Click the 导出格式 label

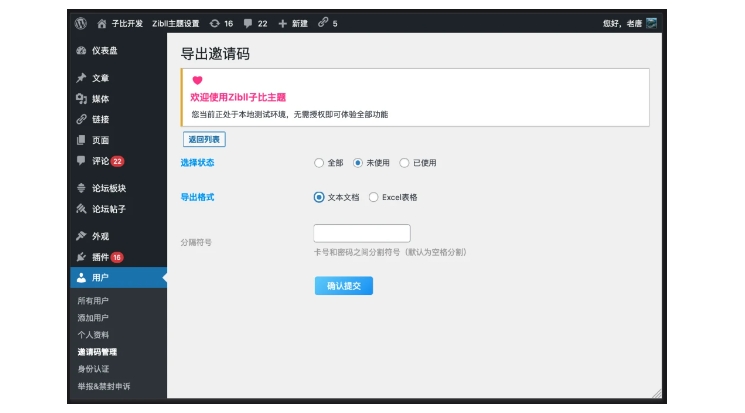(197, 197)
